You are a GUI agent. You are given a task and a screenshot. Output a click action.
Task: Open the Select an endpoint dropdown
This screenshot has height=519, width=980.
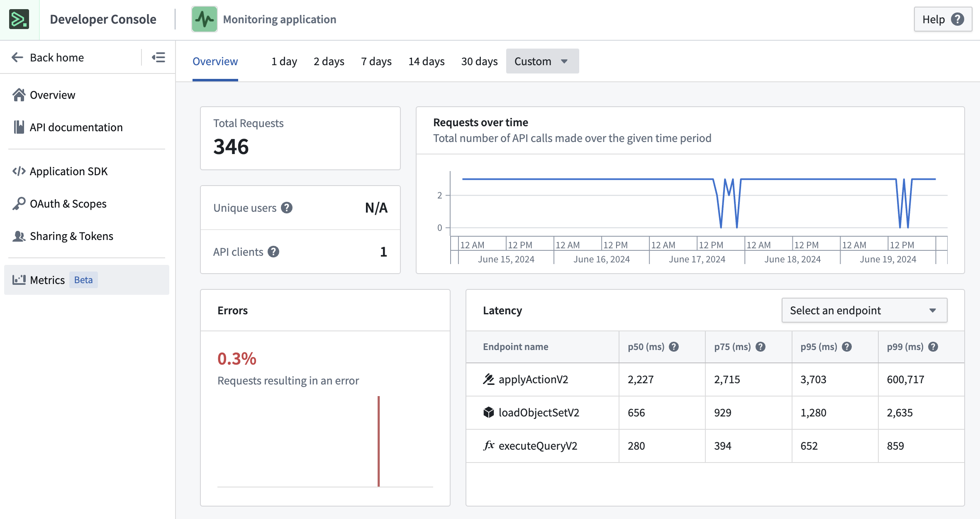tap(864, 310)
